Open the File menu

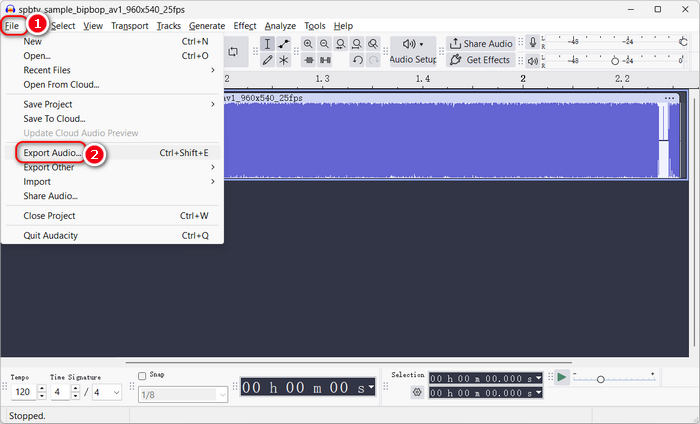(x=12, y=26)
